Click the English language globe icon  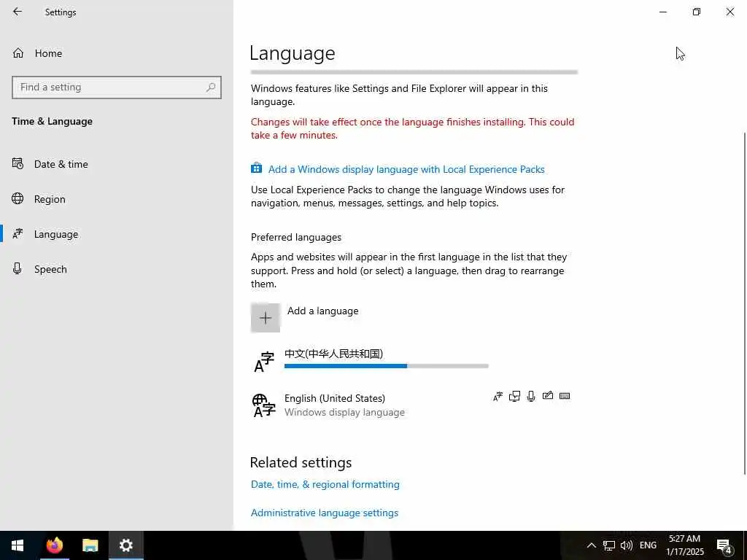264,405
